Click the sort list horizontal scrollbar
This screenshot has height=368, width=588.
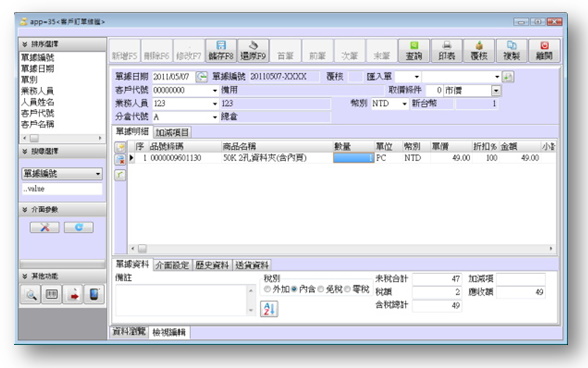[x=62, y=138]
